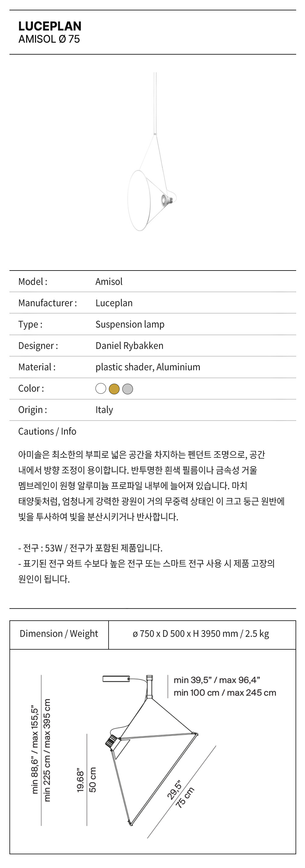The image size is (305, 868).
Task: Click the 75 cm diameter label
Action: click(185, 797)
